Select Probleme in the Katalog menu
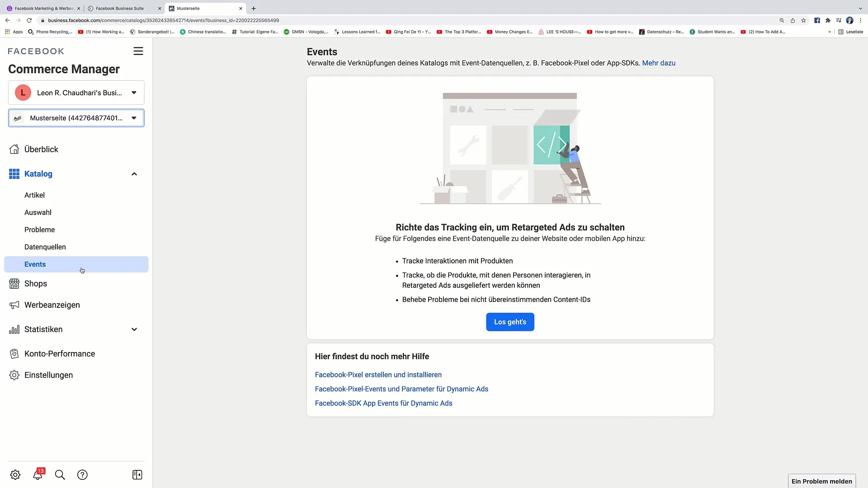Image resolution: width=868 pixels, height=488 pixels. [x=40, y=230]
